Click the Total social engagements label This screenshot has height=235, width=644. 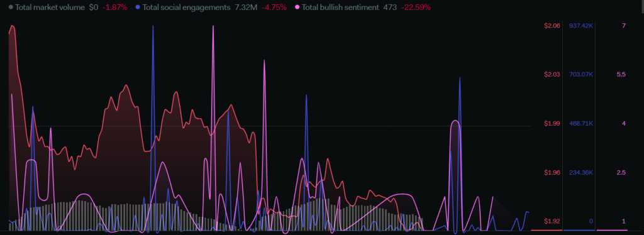(186, 8)
